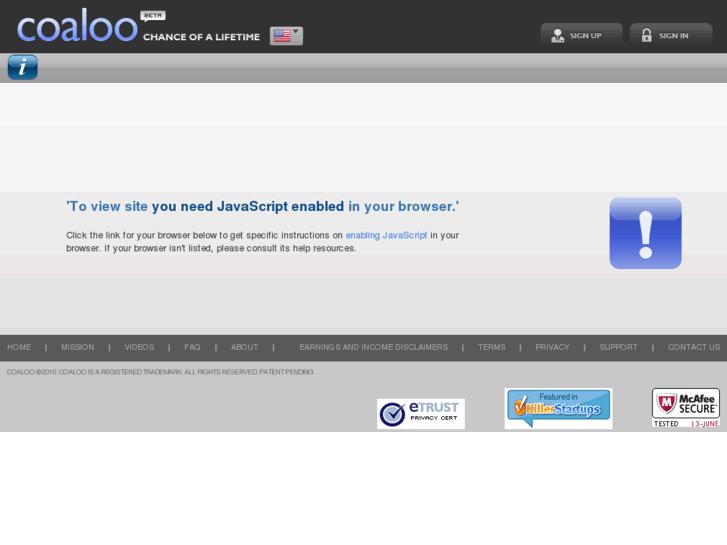The height and width of the screenshot is (545, 727).
Task: Click the Featured in KillerStartups badge
Action: tap(558, 409)
